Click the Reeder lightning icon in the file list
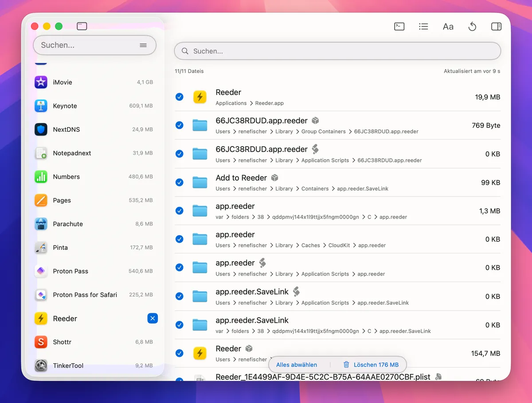The height and width of the screenshot is (403, 532). (200, 96)
